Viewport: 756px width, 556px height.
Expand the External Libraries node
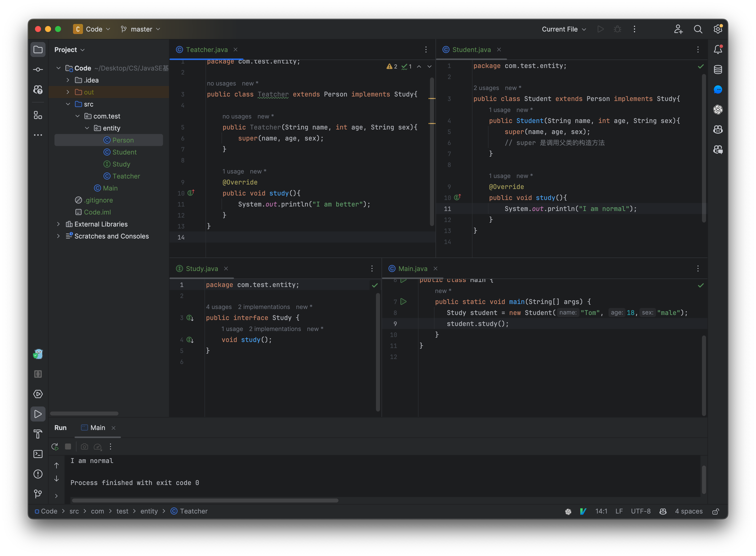[x=58, y=224]
